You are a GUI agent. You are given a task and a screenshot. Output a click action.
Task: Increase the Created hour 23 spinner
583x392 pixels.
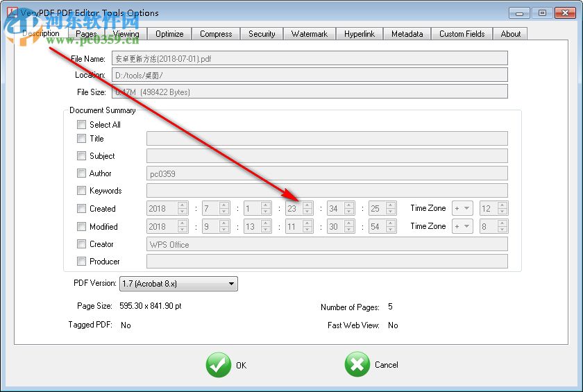pos(307,205)
